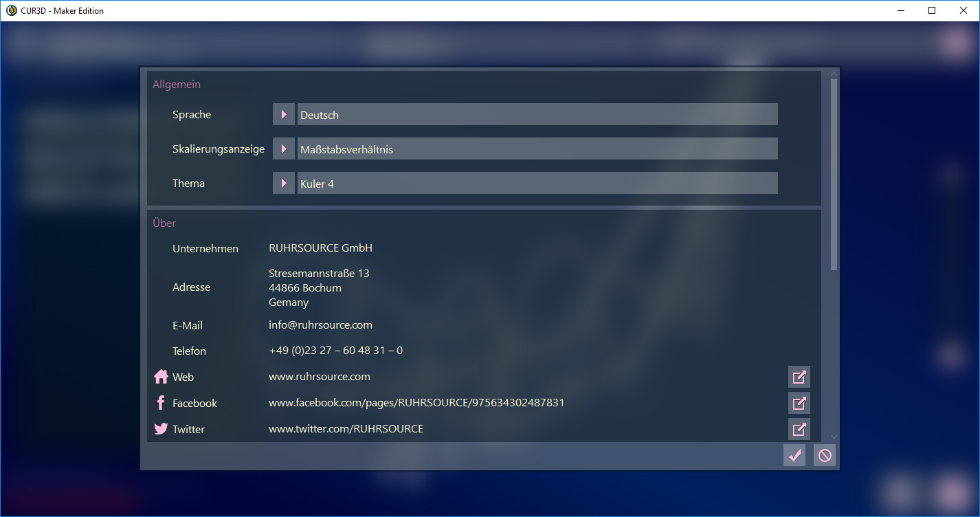The width and height of the screenshot is (980, 517).
Task: Open the Facebook RUHRSOURCE page URL
Action: [x=416, y=403]
